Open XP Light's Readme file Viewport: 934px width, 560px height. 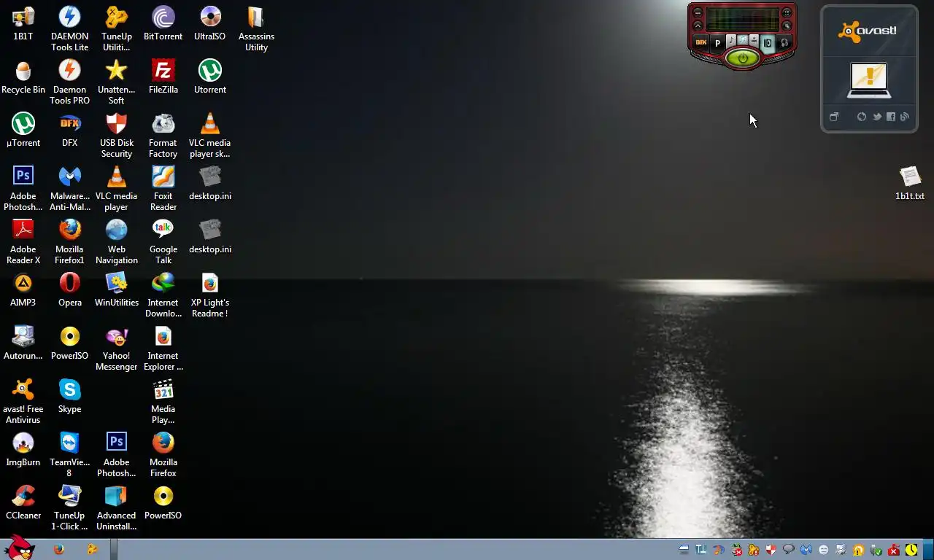coord(210,295)
